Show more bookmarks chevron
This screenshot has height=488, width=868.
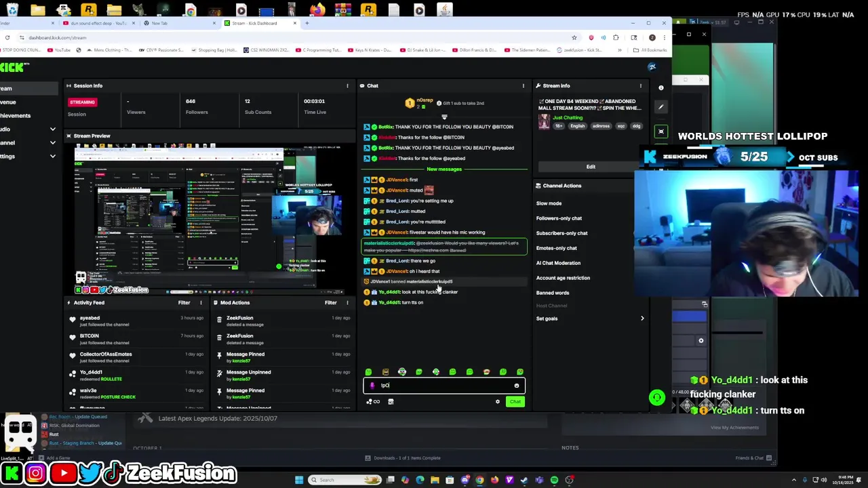pos(619,50)
